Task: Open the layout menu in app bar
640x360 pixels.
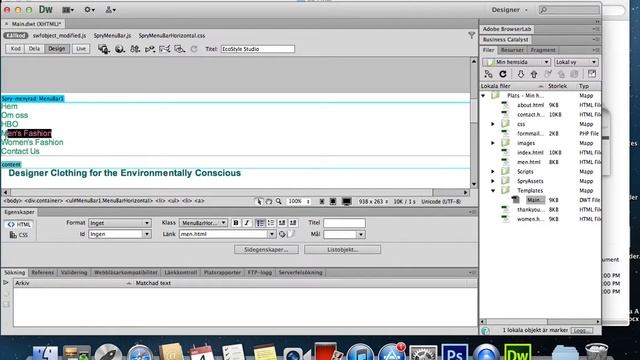Action: [x=68, y=10]
